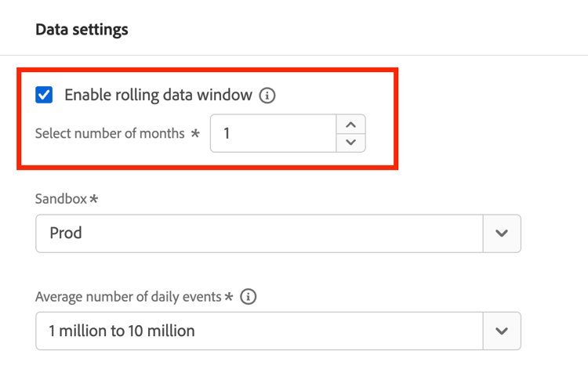Click the '1 million to 10 million' value text
The width and height of the screenshot is (588, 376).
(x=122, y=331)
